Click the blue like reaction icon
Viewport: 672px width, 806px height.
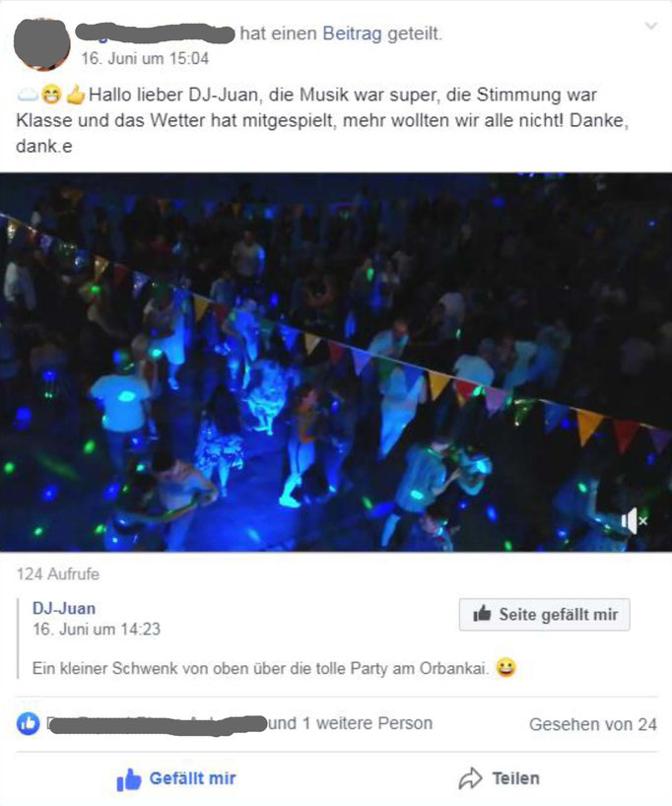click(x=28, y=724)
